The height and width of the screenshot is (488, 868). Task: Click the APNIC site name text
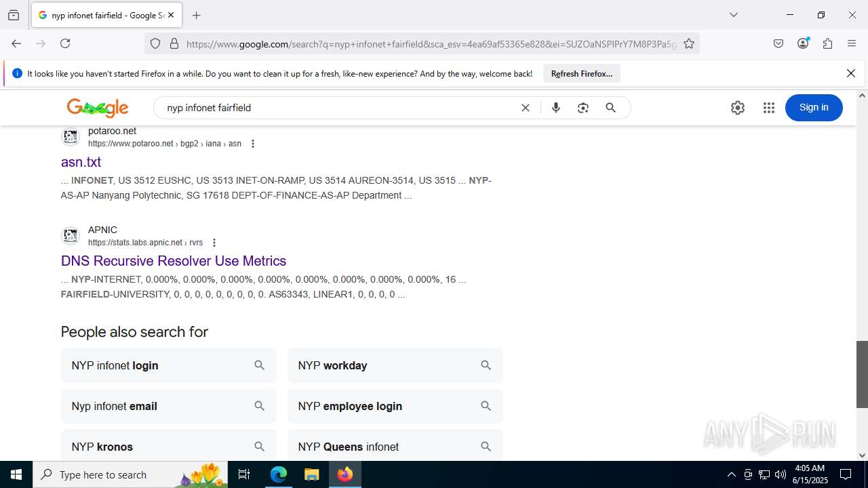click(102, 230)
